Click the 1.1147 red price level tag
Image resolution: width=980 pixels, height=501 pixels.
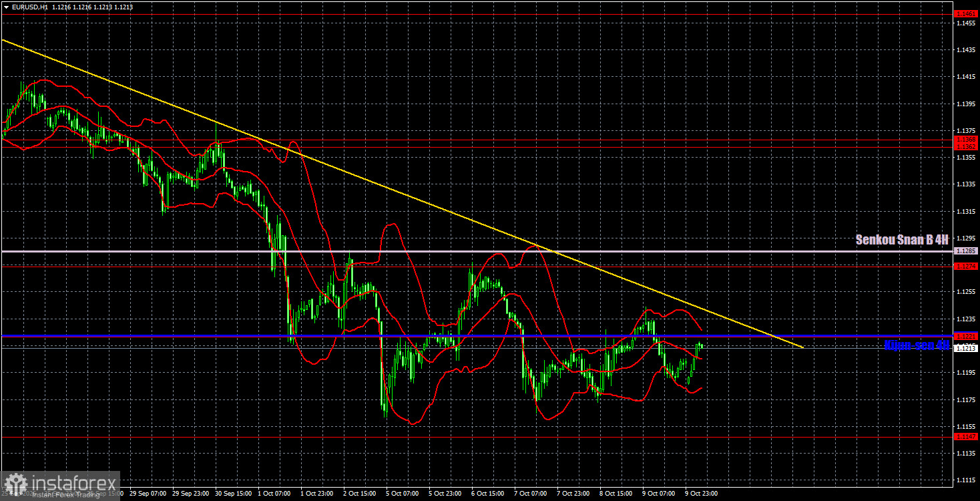coord(966,437)
